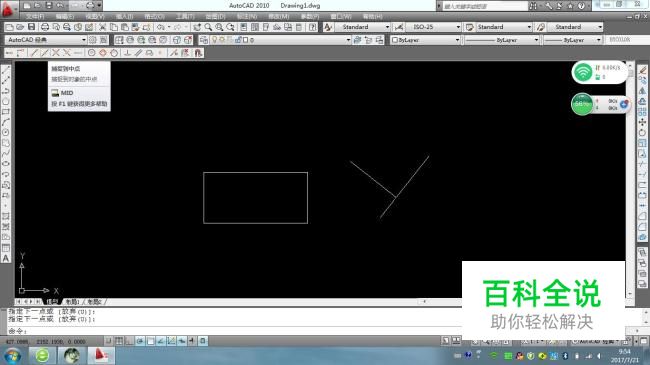Image resolution: width=650 pixels, height=365 pixels.
Task: Open Layer Properties Manager icon
Action: [x=204, y=40]
